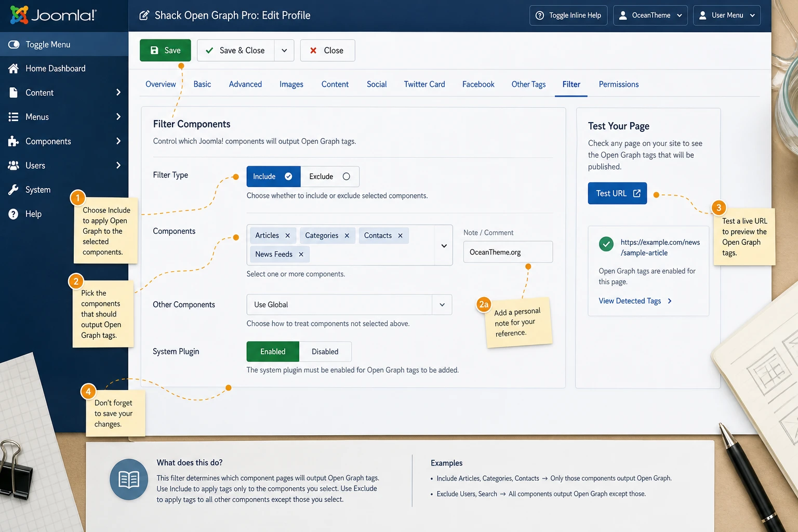Click the System wrench icon in sidebar
798x532 pixels.
click(x=14, y=190)
